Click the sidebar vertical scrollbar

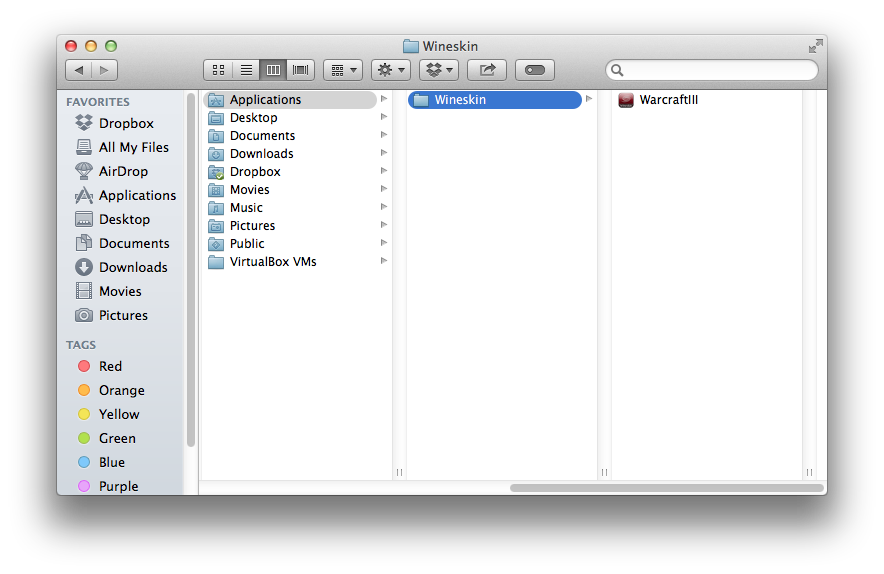tap(191, 270)
